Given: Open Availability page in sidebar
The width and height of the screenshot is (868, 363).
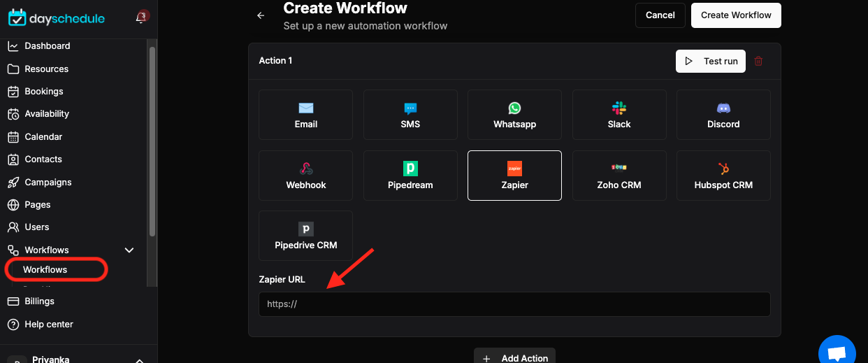Looking at the screenshot, I should (47, 114).
